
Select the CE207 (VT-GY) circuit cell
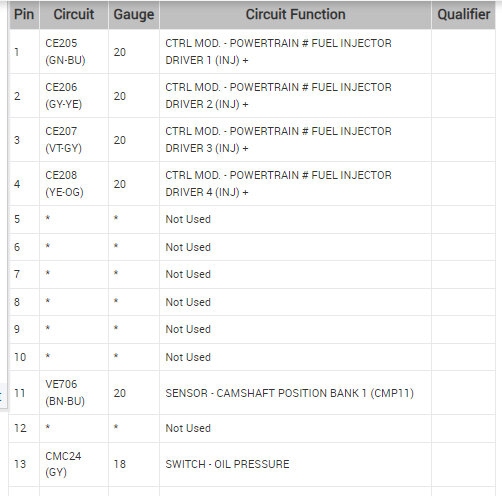click(x=74, y=140)
